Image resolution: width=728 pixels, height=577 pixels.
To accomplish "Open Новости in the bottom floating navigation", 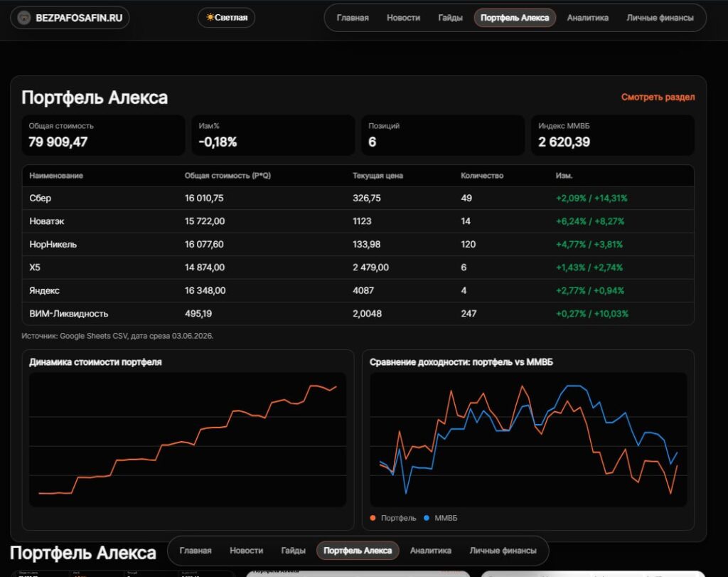I will pos(246,551).
